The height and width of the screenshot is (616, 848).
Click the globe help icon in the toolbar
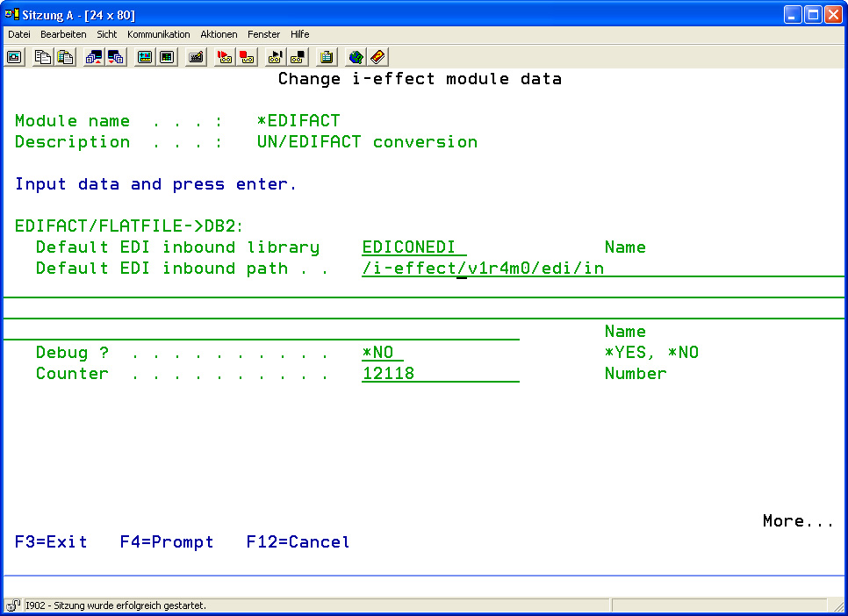[356, 57]
